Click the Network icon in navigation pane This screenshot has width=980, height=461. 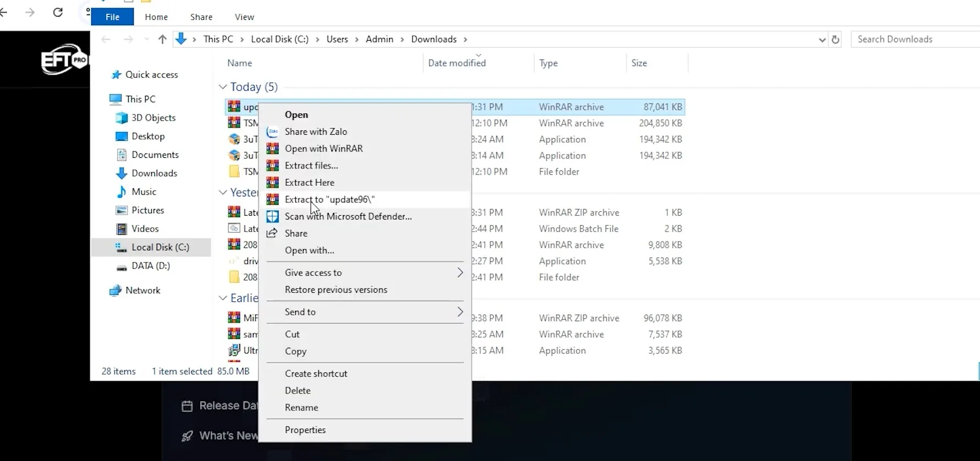(x=115, y=290)
